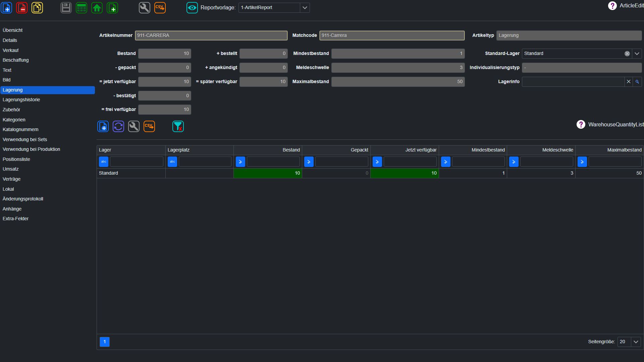Switch to the Verkauf section

tap(47, 50)
